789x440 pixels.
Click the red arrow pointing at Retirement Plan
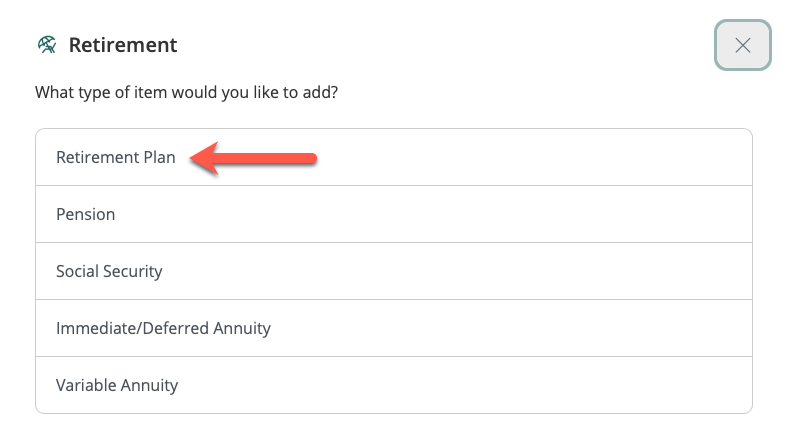click(254, 157)
